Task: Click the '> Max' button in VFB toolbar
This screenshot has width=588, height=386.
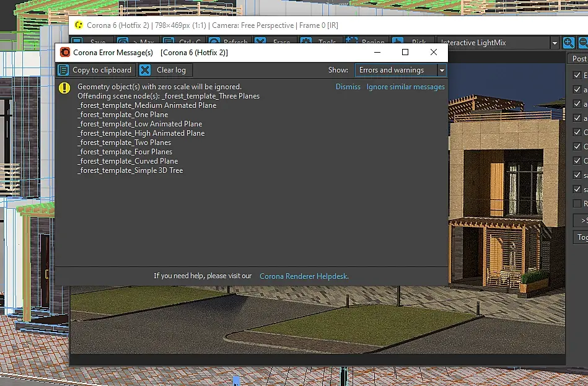Action: tap(138, 40)
